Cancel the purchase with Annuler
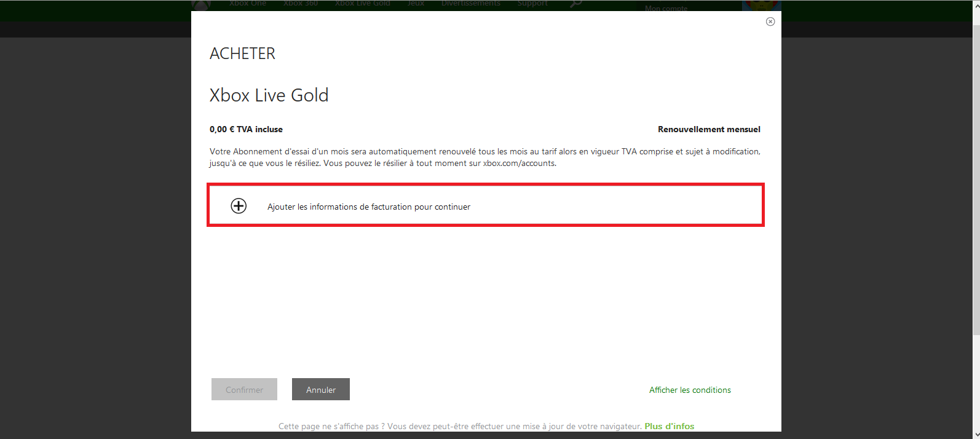This screenshot has width=980, height=439. click(321, 389)
